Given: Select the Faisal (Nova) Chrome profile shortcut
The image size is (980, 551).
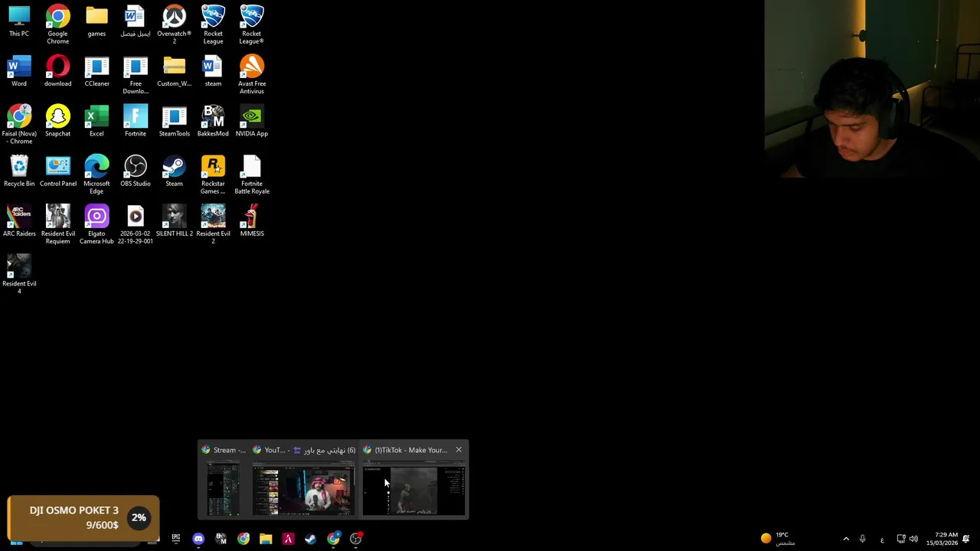Looking at the screenshot, I should tap(19, 125).
